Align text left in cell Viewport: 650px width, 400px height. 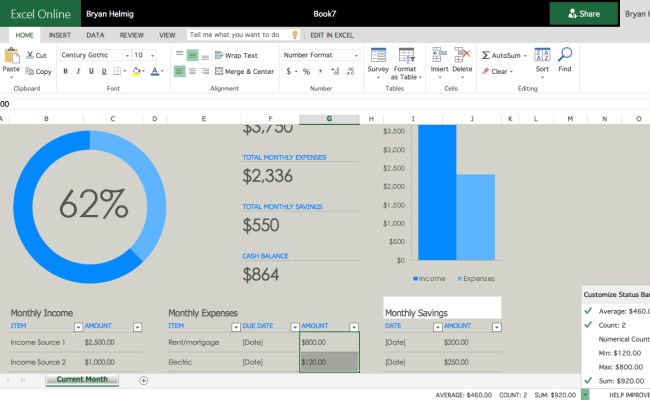pyautogui.click(x=179, y=71)
